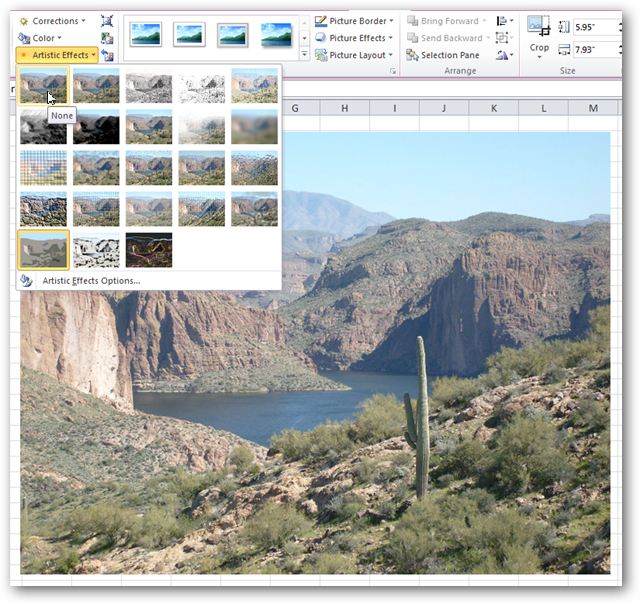640x604 pixels.
Task: Open the Picture Border menu
Action: (354, 21)
